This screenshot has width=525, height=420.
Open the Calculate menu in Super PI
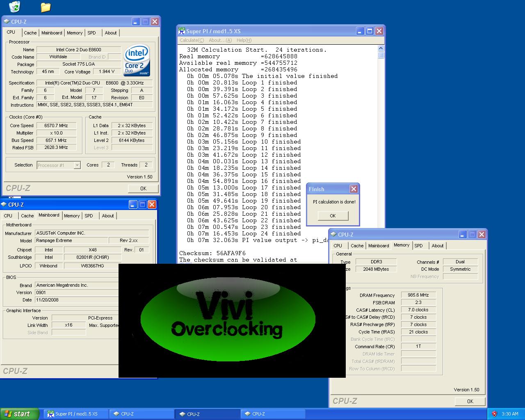tap(192, 40)
